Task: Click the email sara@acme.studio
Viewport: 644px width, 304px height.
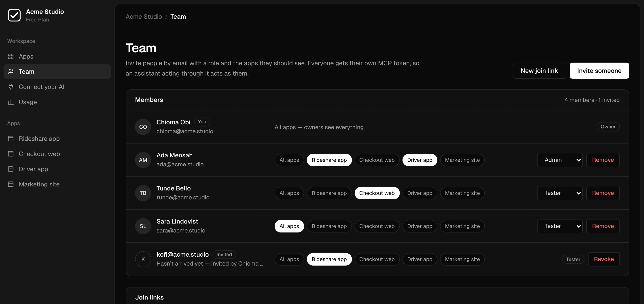Action: [x=181, y=230]
